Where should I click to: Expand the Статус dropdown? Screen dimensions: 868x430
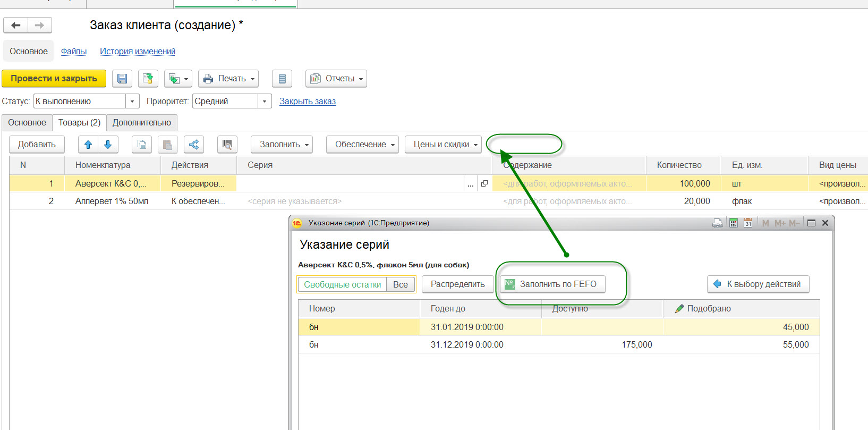tap(132, 101)
